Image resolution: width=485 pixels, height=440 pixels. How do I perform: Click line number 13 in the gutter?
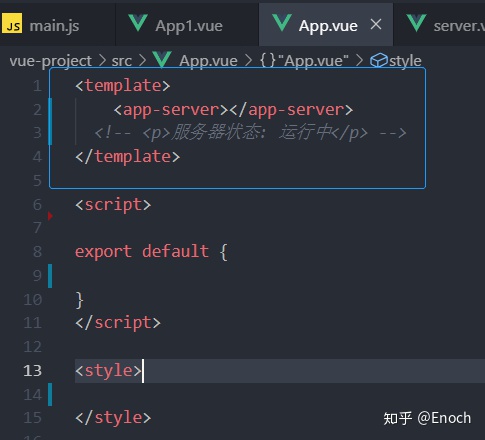pos(33,371)
